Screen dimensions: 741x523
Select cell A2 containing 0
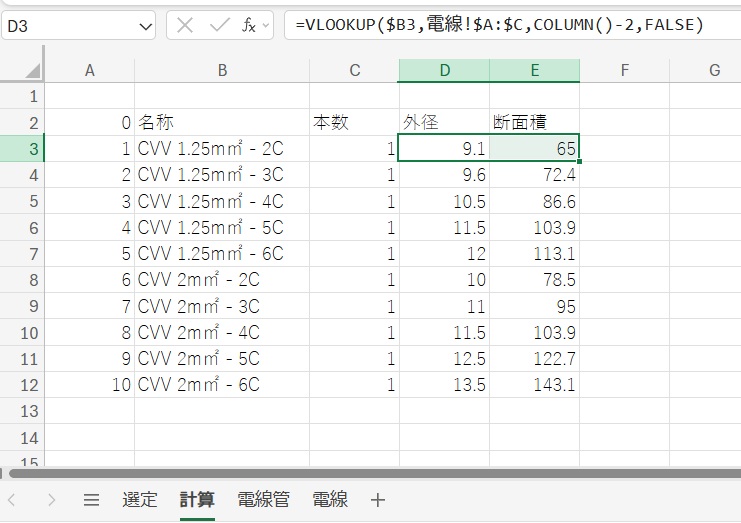(x=89, y=123)
